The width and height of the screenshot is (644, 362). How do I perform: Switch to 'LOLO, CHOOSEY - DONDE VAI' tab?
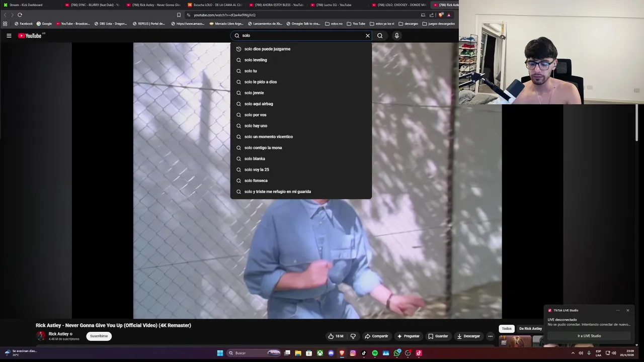click(x=399, y=5)
